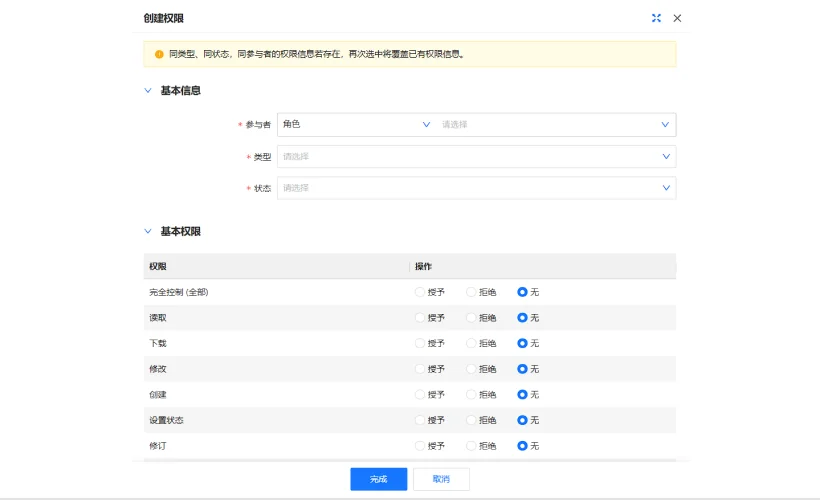Screen dimensions: 820x500
Task: Click the 修订 row label
Action: click(158, 446)
